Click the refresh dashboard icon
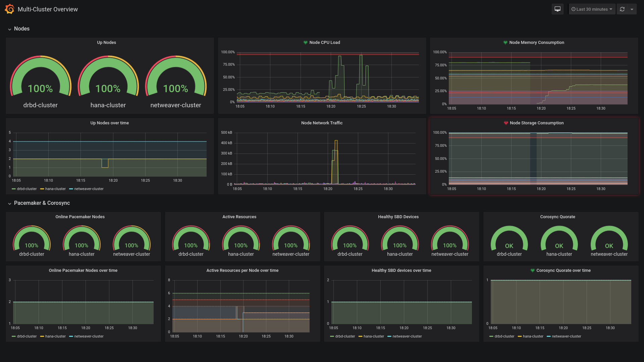This screenshot has height=362, width=644. pos(622,9)
